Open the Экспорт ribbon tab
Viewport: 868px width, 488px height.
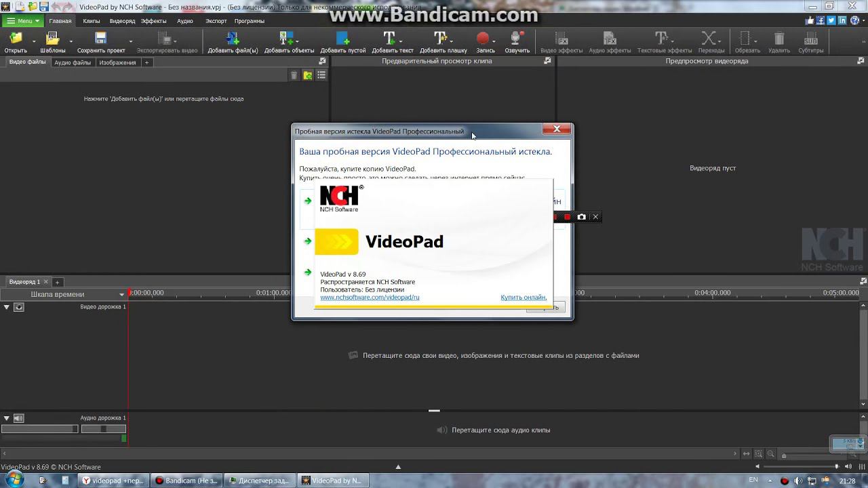(x=216, y=21)
